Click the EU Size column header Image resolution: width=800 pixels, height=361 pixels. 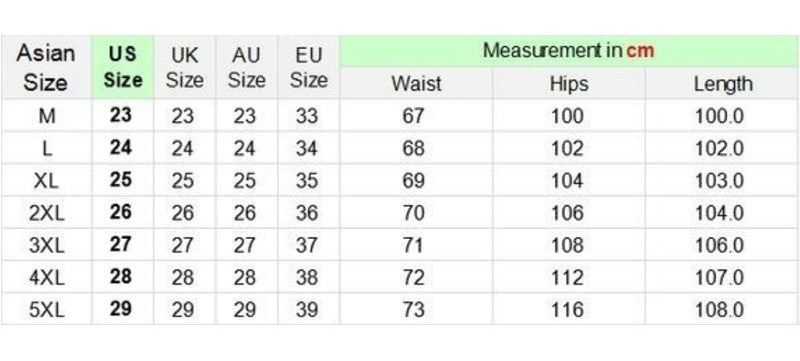tap(309, 67)
